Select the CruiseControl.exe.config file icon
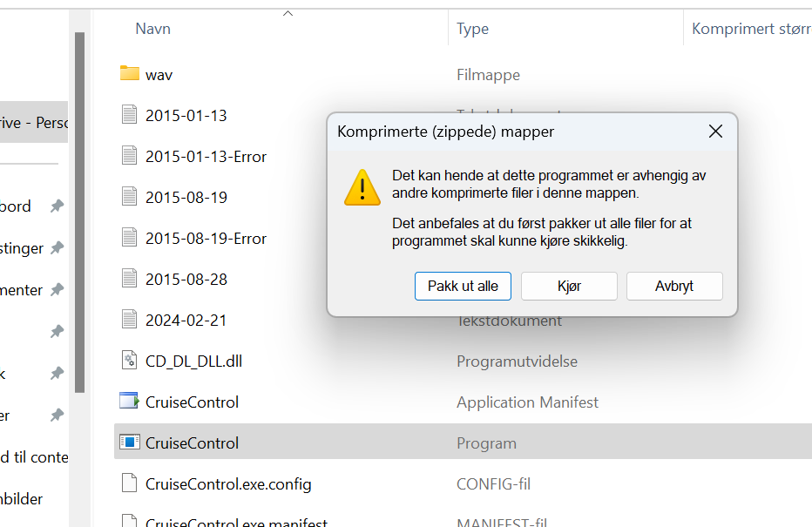The width and height of the screenshot is (812, 527). tap(130, 483)
